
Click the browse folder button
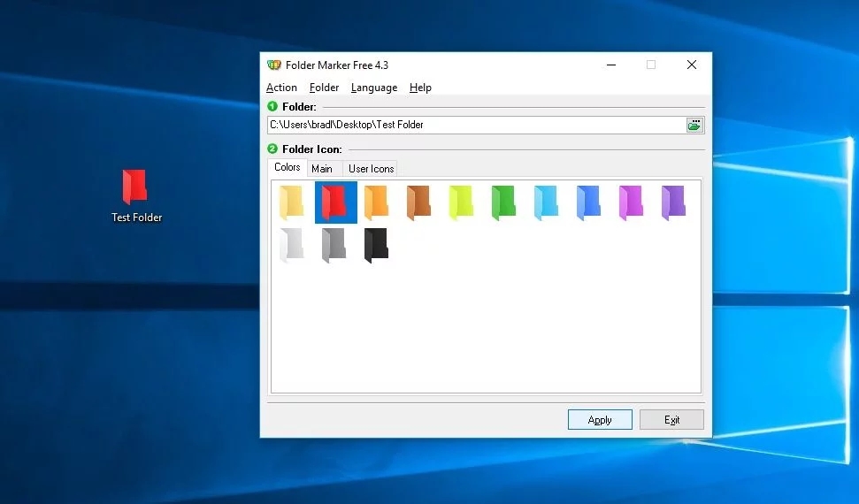[694, 125]
